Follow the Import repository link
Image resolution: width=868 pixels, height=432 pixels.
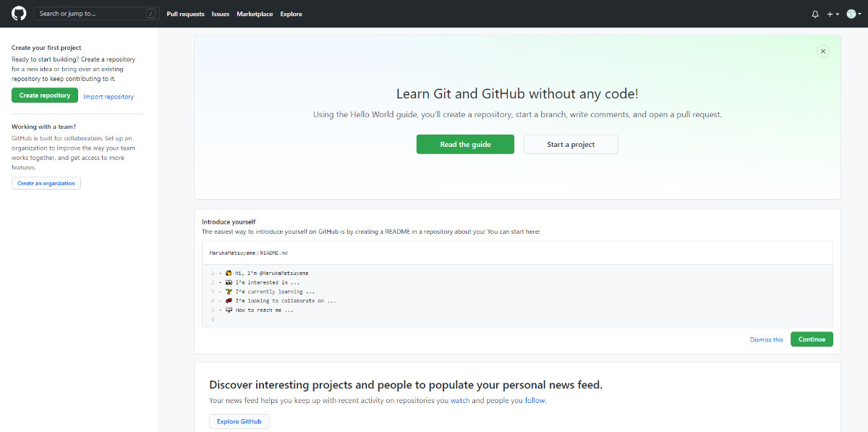[109, 96]
